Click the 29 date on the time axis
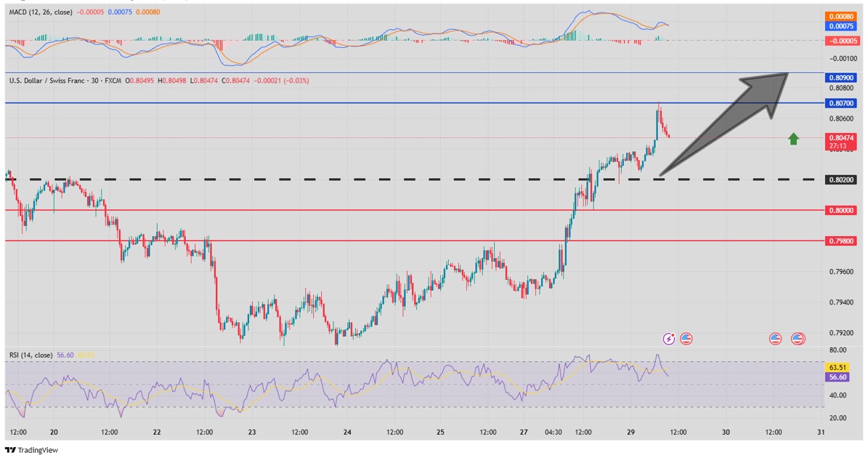The width and height of the screenshot is (868, 455). (x=631, y=432)
